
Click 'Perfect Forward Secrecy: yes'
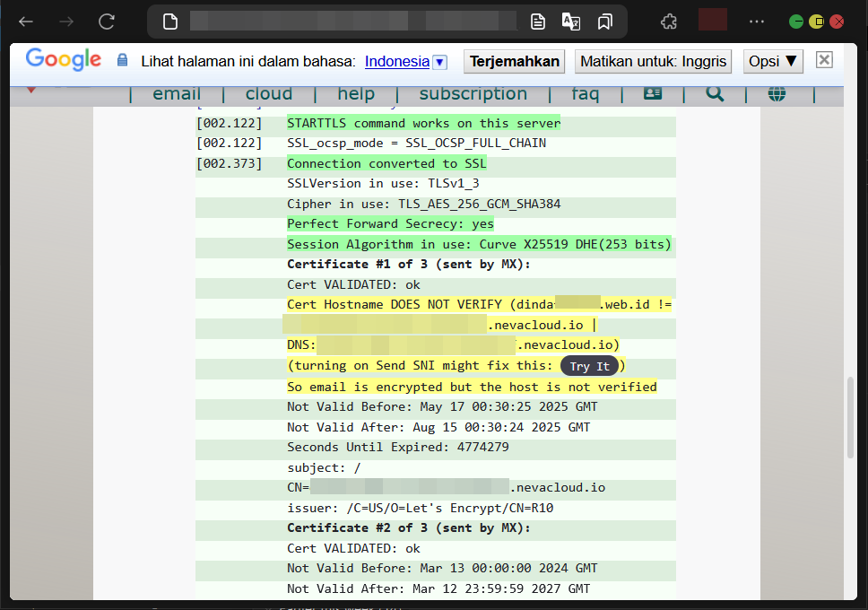390,224
